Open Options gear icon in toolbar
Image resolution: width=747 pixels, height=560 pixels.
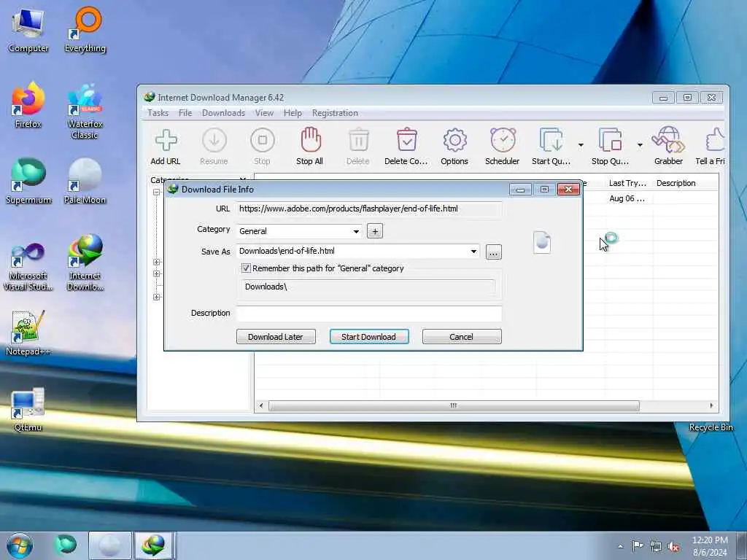[454, 147]
